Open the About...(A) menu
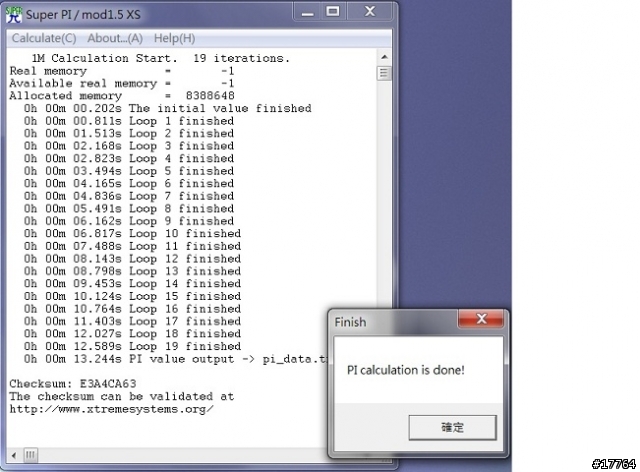Viewport: 640px width, 472px height. tap(115, 38)
